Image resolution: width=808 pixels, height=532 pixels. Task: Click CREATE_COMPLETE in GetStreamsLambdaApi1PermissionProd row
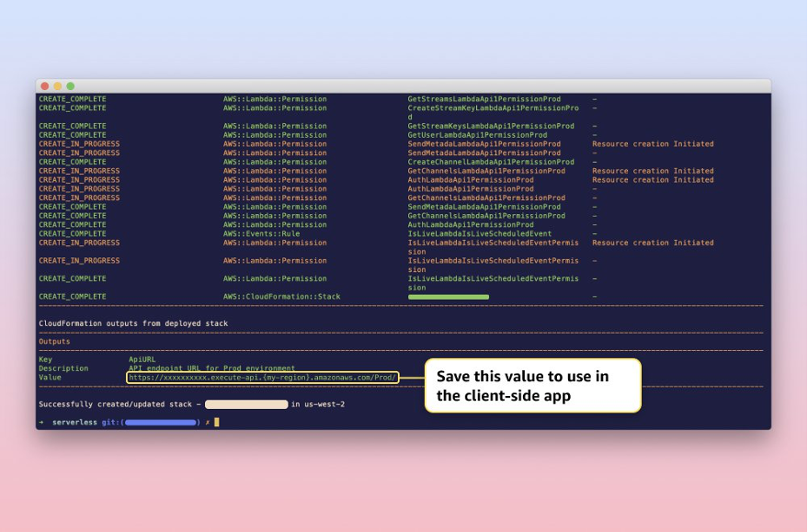click(x=73, y=99)
